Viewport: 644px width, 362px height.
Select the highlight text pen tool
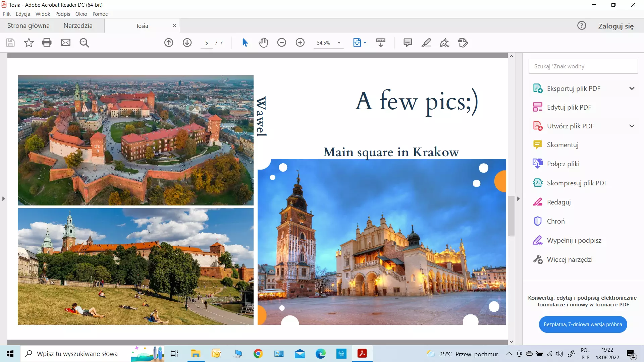(x=426, y=43)
